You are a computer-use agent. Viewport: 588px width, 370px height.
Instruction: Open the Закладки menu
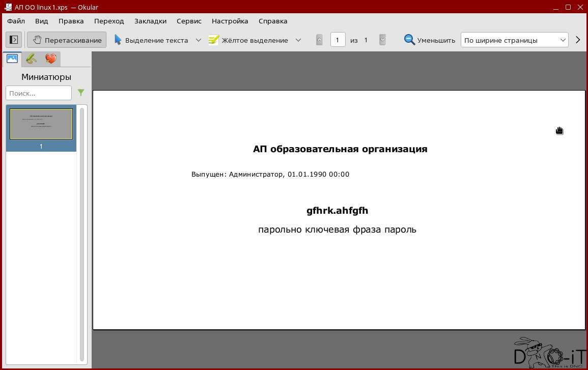click(x=150, y=21)
